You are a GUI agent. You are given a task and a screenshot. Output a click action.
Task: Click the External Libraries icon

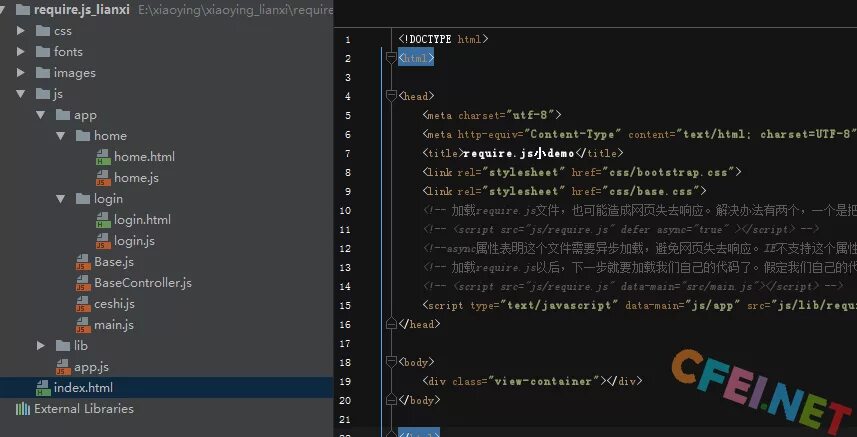click(22, 409)
